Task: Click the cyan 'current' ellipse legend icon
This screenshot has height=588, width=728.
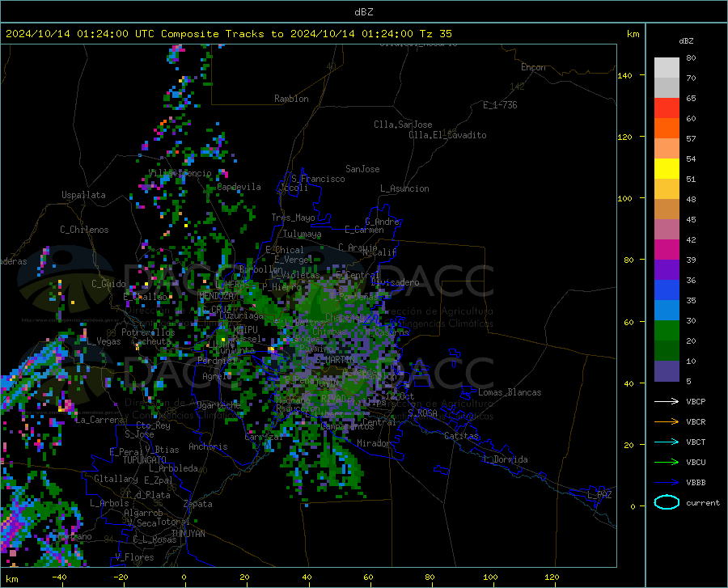Action: [x=667, y=502]
